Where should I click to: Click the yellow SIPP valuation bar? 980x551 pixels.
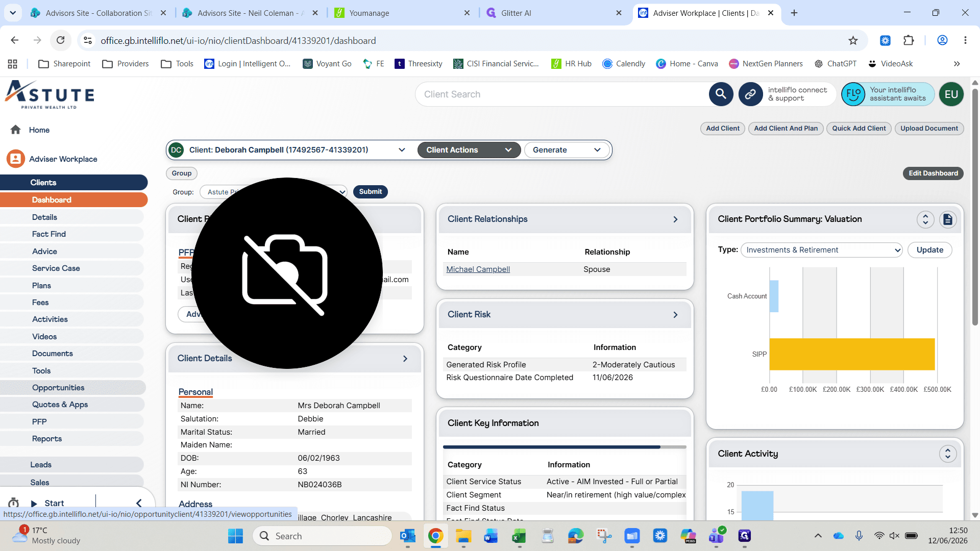852,354
